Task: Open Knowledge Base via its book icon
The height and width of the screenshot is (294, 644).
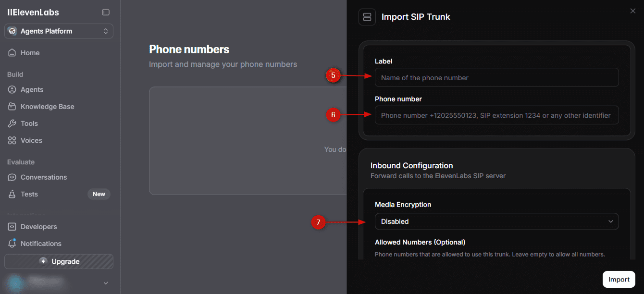Action: pos(12,106)
